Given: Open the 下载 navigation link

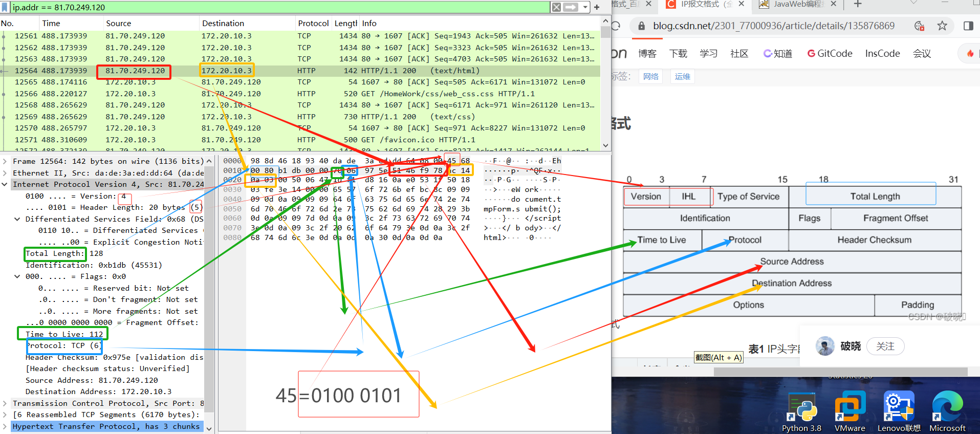Looking at the screenshot, I should tap(678, 54).
